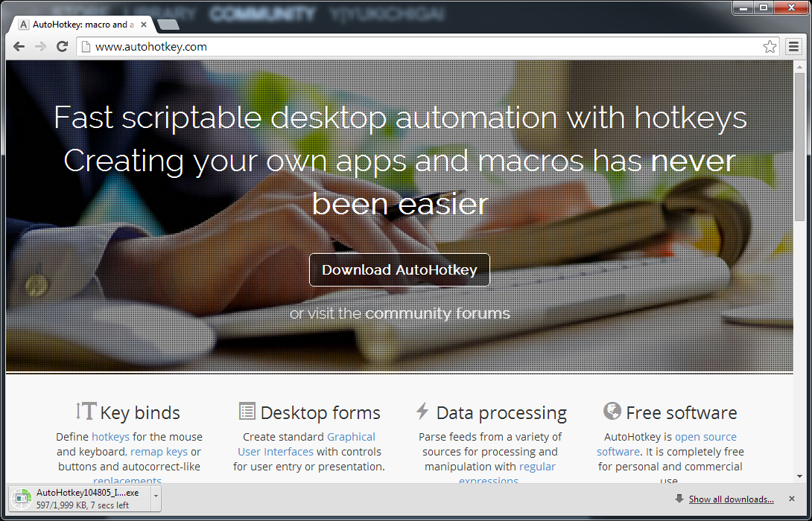The height and width of the screenshot is (521, 812).
Task: Click the Data processing heading text
Action: pyautogui.click(x=501, y=413)
